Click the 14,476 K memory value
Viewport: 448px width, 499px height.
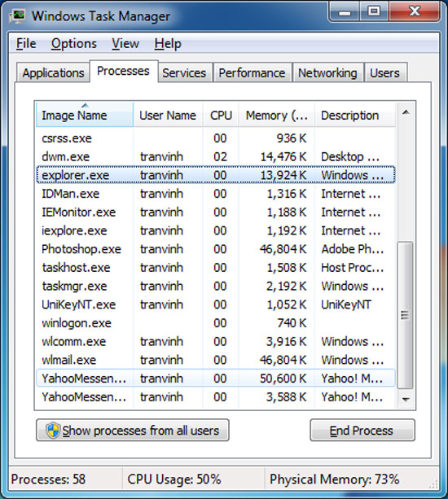tap(283, 156)
